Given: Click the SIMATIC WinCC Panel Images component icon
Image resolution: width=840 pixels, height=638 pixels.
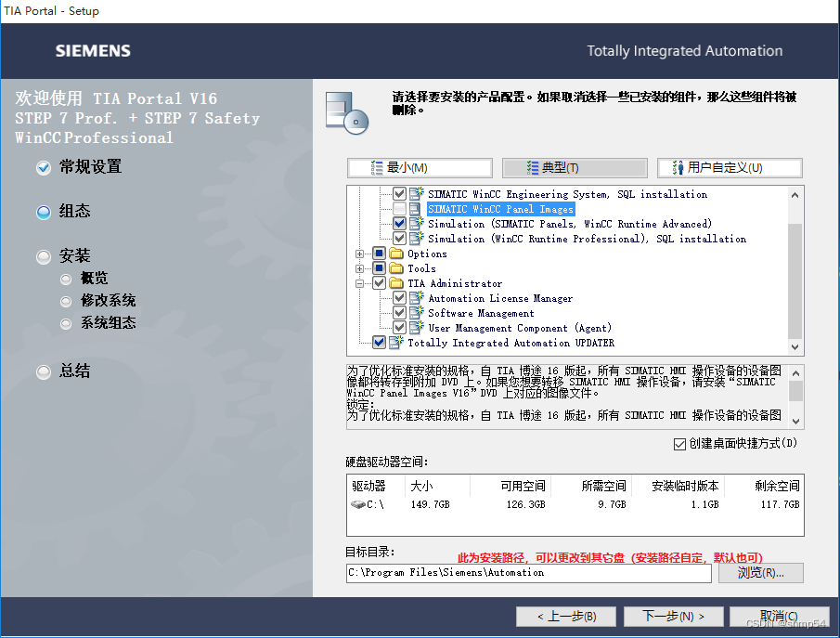Looking at the screenshot, I should (x=415, y=209).
